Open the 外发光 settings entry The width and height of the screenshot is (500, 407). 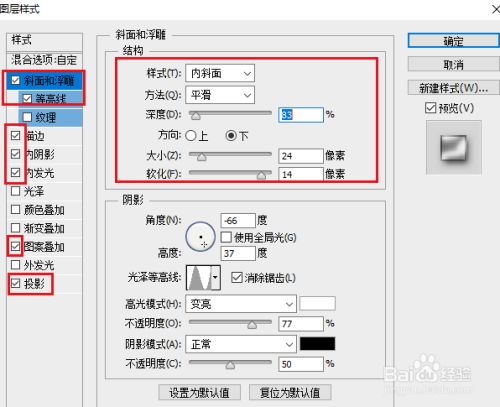(x=39, y=265)
